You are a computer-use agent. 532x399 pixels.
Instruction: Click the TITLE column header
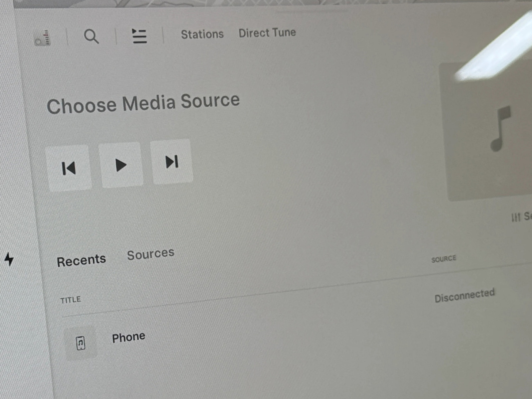point(70,300)
